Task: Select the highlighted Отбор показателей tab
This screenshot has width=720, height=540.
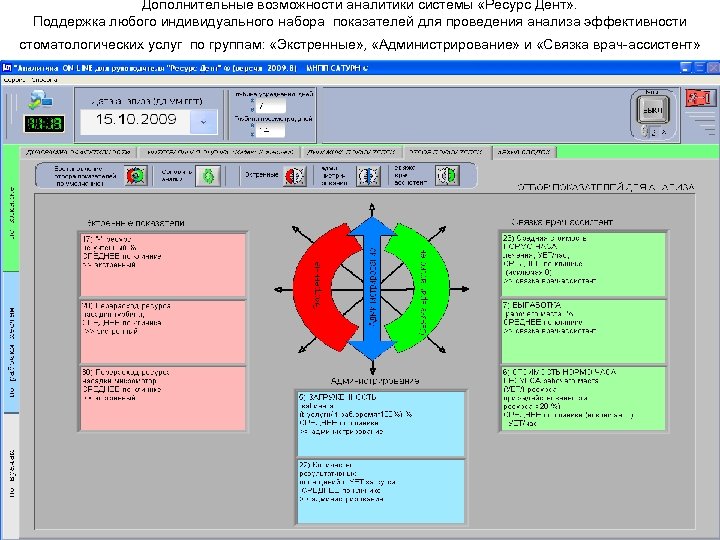Action: pos(445,152)
